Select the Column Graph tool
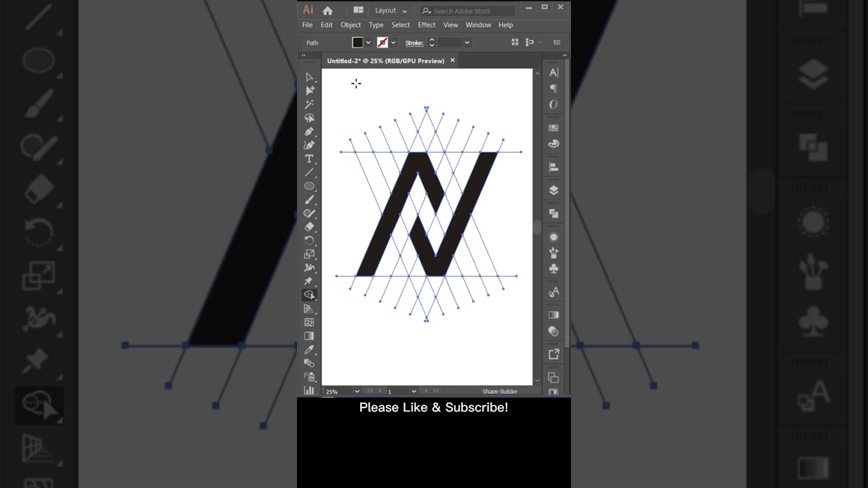 pyautogui.click(x=309, y=390)
